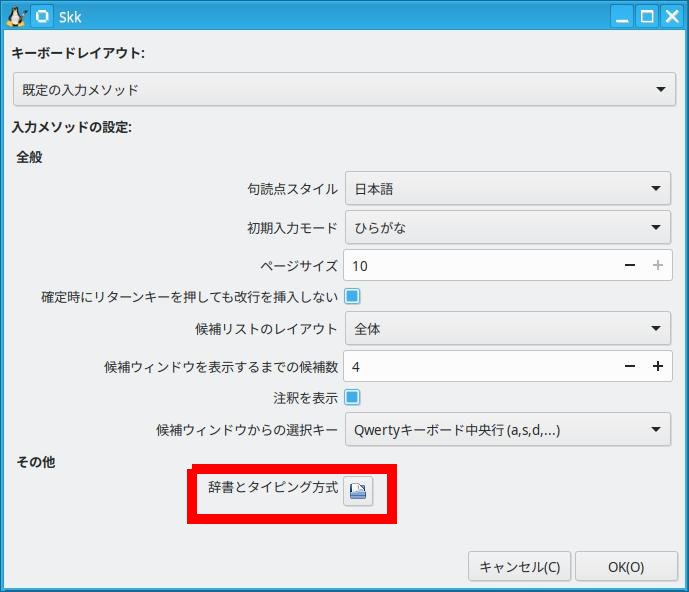The width and height of the screenshot is (689, 592).
Task: Open the 初期入力モード dropdown showing ひらがな
Action: (x=508, y=227)
